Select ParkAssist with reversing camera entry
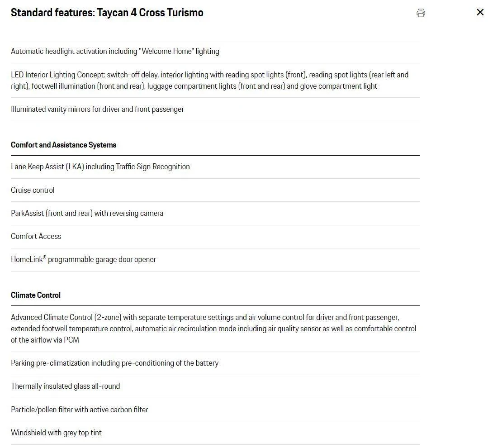The height and width of the screenshot is (448, 488). coord(215,213)
